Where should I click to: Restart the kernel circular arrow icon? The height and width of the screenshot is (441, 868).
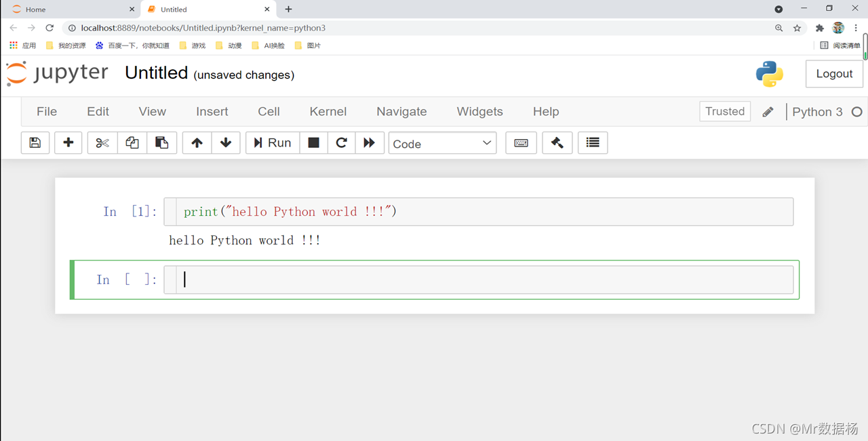point(341,142)
